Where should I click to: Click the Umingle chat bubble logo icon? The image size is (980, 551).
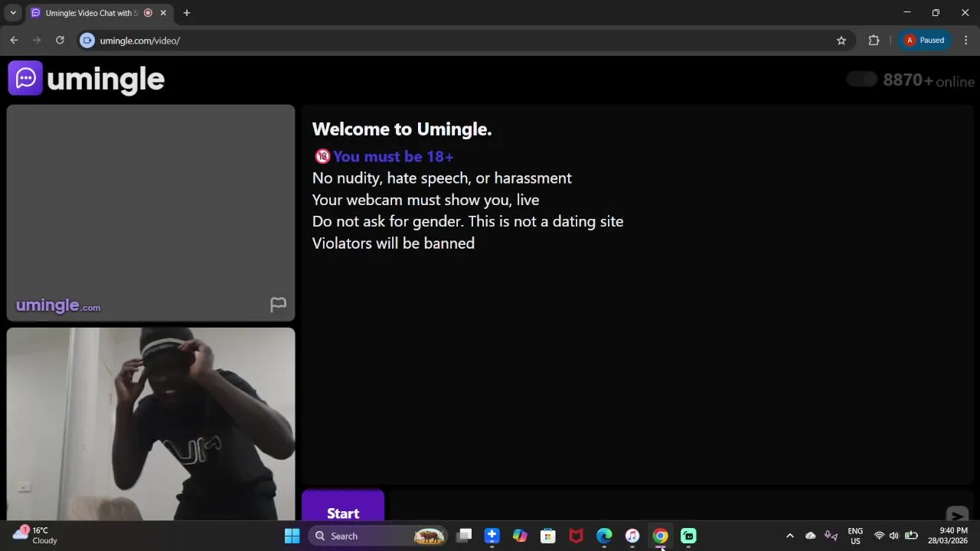coord(25,78)
